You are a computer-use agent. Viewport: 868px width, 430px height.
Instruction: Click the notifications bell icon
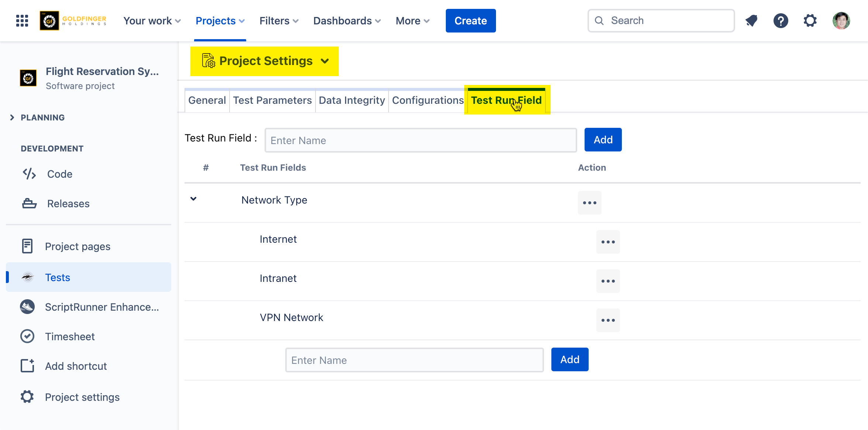(751, 21)
